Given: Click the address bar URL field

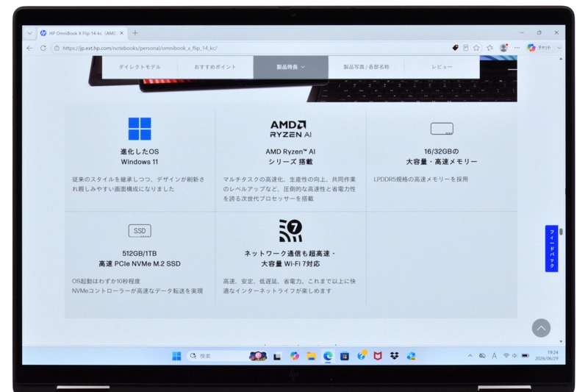Looking at the screenshot, I should [248, 48].
